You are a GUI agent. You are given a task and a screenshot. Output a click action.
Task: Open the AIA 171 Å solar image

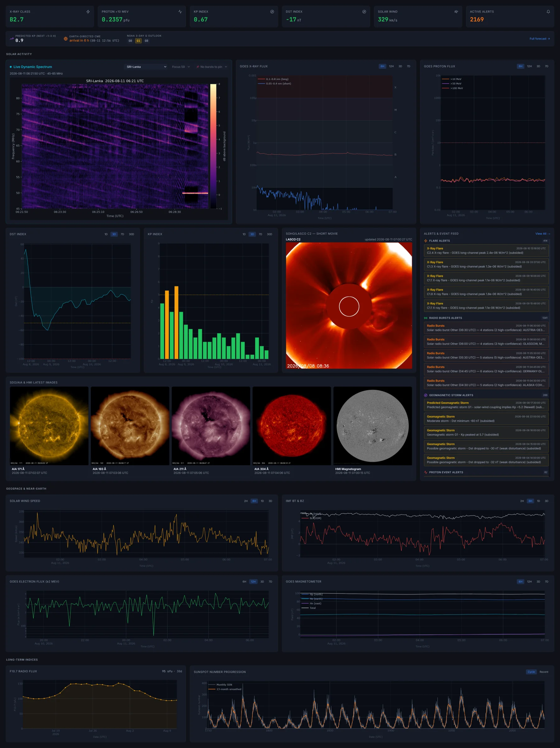click(x=49, y=426)
